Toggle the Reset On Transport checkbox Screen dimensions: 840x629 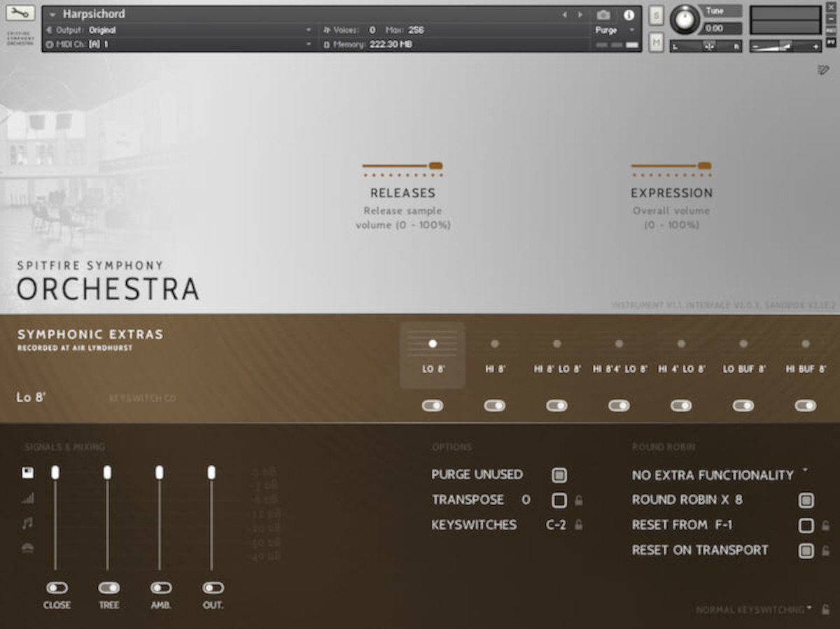click(x=806, y=551)
